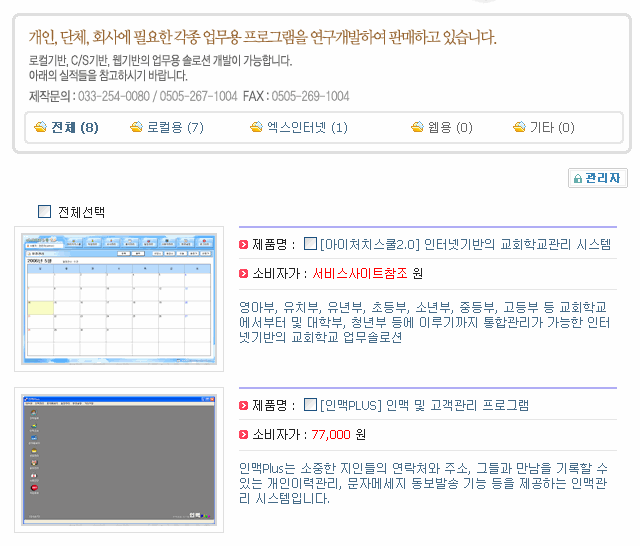Click red arrow bullet before 아이처치스쿨 제품명
Screen dimensions: 640x546
[x=243, y=244]
